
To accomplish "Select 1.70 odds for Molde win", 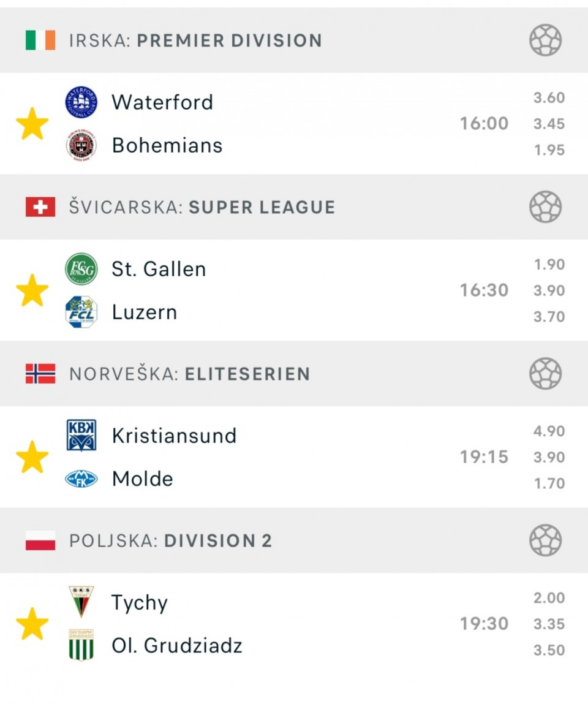I will coord(549,483).
